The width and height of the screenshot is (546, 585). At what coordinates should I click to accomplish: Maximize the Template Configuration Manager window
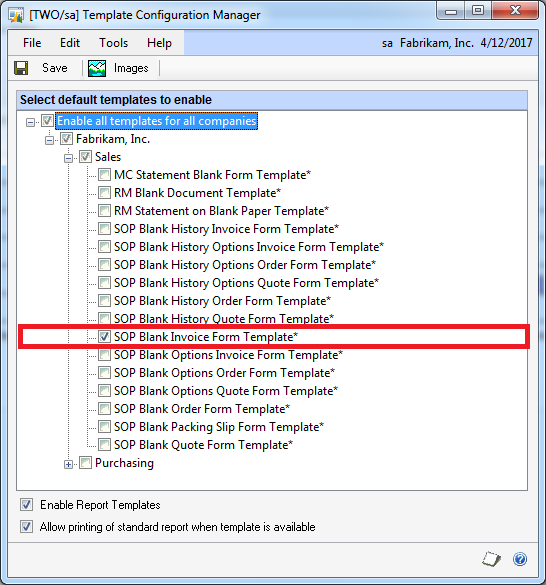coord(478,11)
